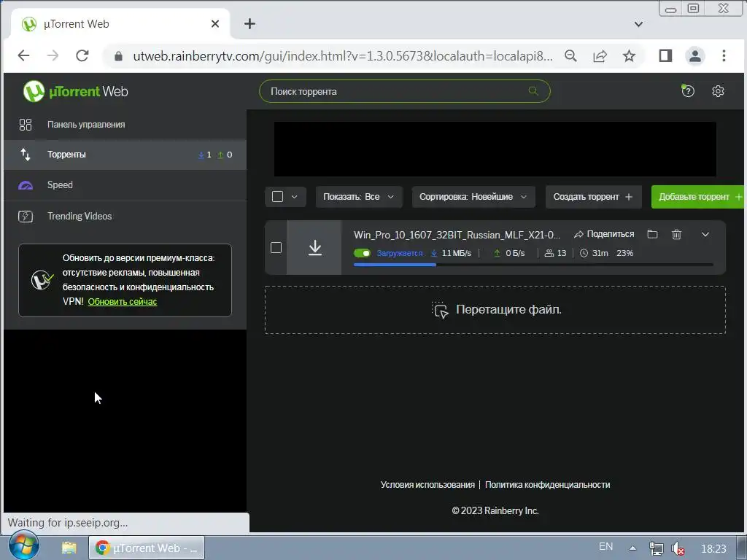The height and width of the screenshot is (560, 747).
Task: Open the Chrome profile avatar
Action: point(695,55)
